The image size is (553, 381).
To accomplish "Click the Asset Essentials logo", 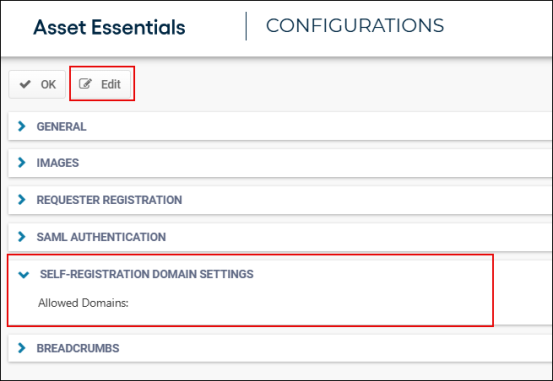I will click(109, 27).
